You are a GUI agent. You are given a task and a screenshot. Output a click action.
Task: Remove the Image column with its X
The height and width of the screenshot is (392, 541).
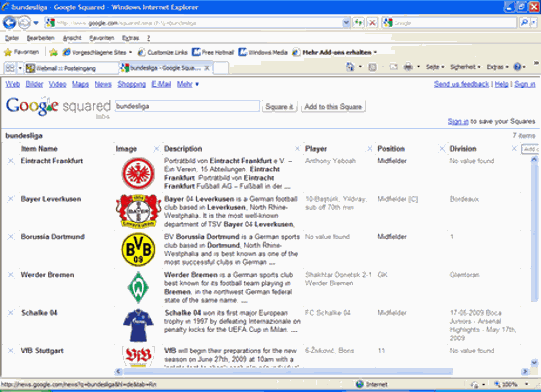point(156,148)
